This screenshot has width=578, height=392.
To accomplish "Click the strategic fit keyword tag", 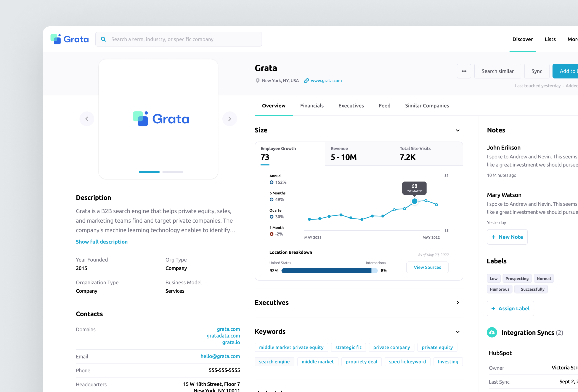I will pyautogui.click(x=348, y=347).
